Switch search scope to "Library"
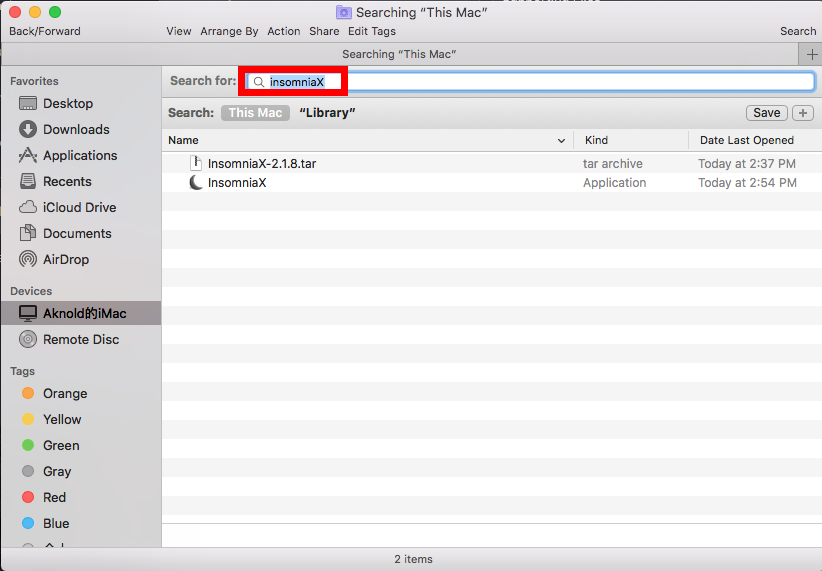The image size is (822, 571). click(x=327, y=113)
